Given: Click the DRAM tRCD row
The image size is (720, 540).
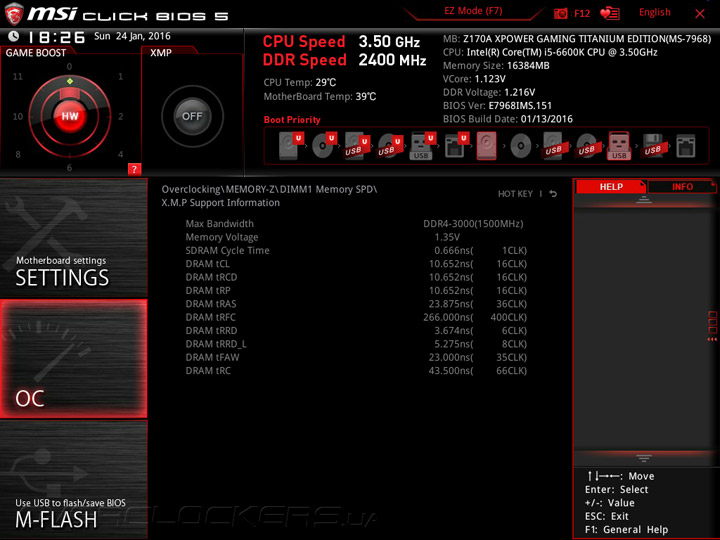Looking at the screenshot, I should coord(356,277).
